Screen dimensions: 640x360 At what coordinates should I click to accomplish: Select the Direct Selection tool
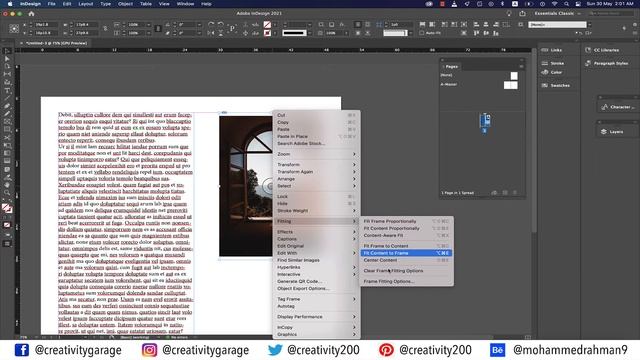[7, 59]
